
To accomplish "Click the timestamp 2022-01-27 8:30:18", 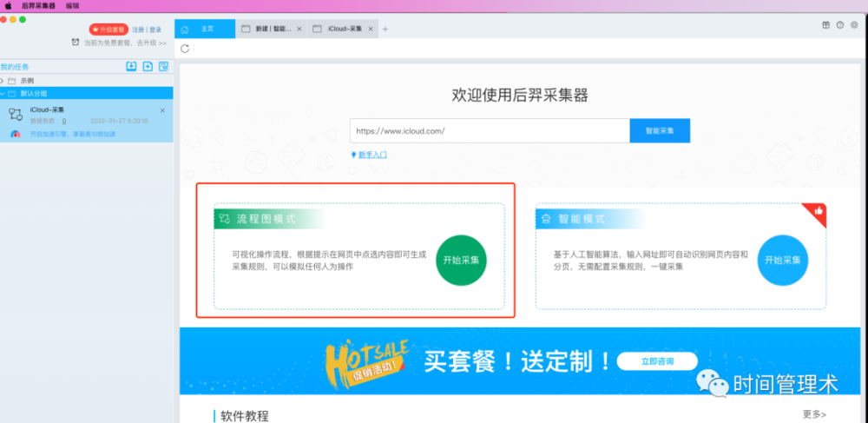I will pyautogui.click(x=119, y=121).
